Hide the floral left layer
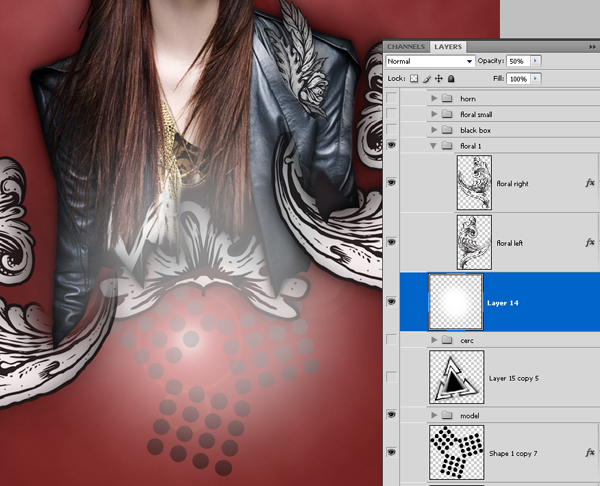 click(391, 242)
